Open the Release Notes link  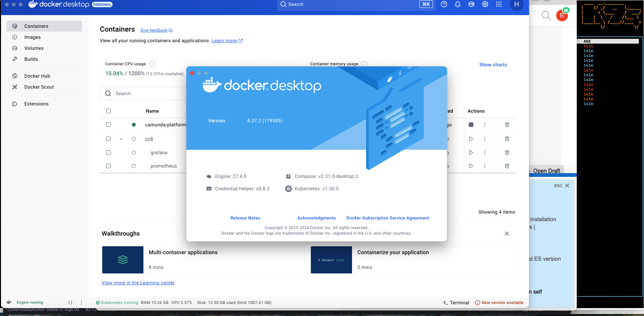click(245, 218)
